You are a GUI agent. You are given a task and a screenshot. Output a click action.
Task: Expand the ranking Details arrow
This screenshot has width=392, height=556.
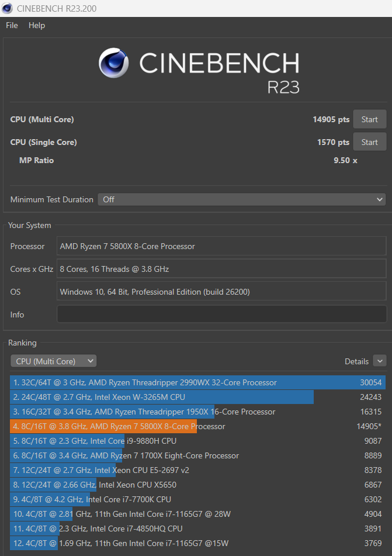[x=379, y=361]
